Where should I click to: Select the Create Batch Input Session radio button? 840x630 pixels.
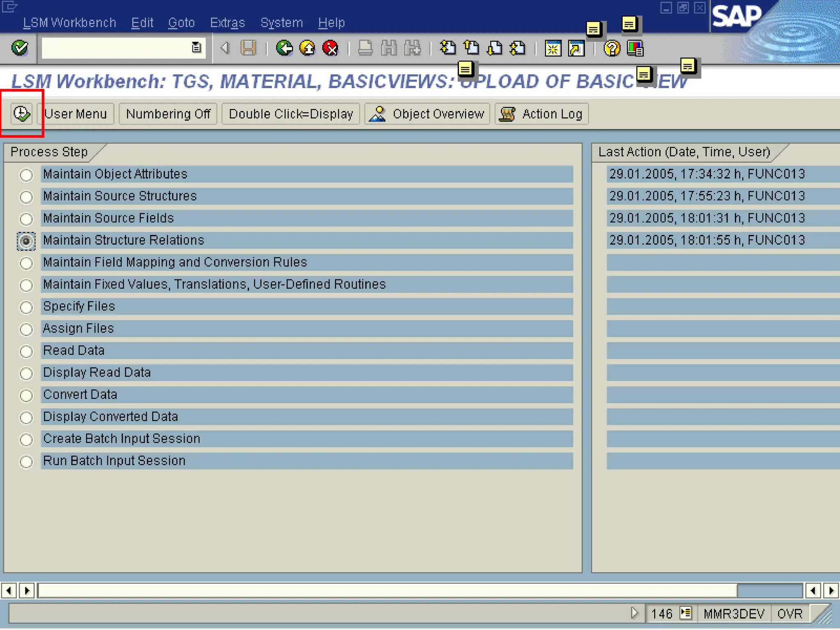point(26,439)
